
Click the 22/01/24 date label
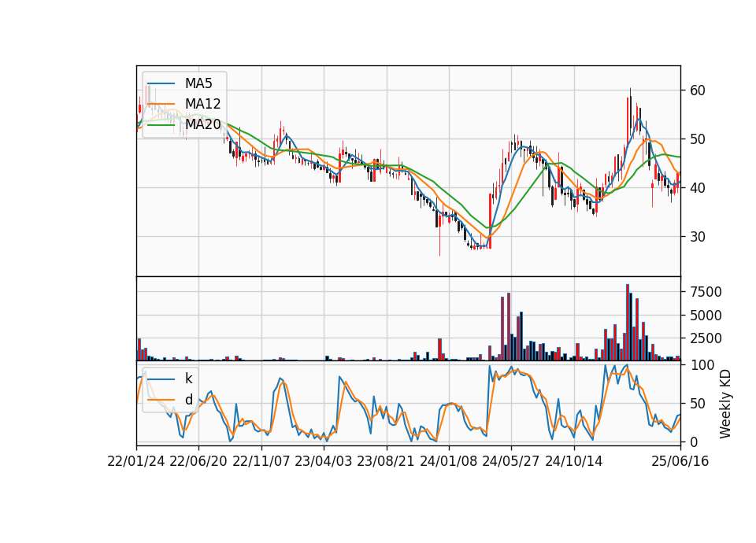tap(136, 461)
